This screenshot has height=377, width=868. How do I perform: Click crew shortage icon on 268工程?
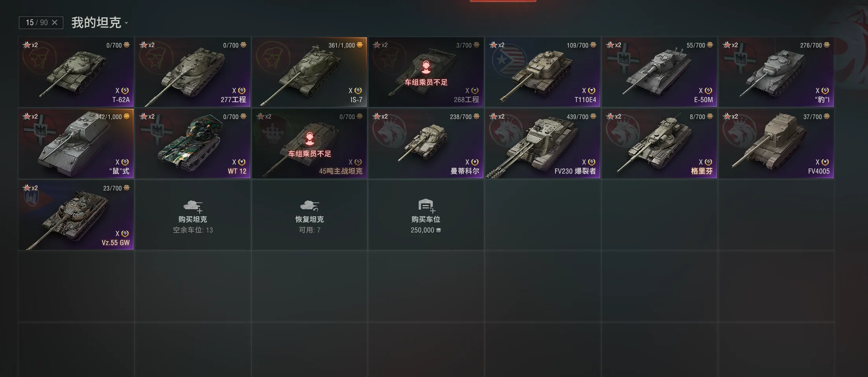pyautogui.click(x=426, y=67)
